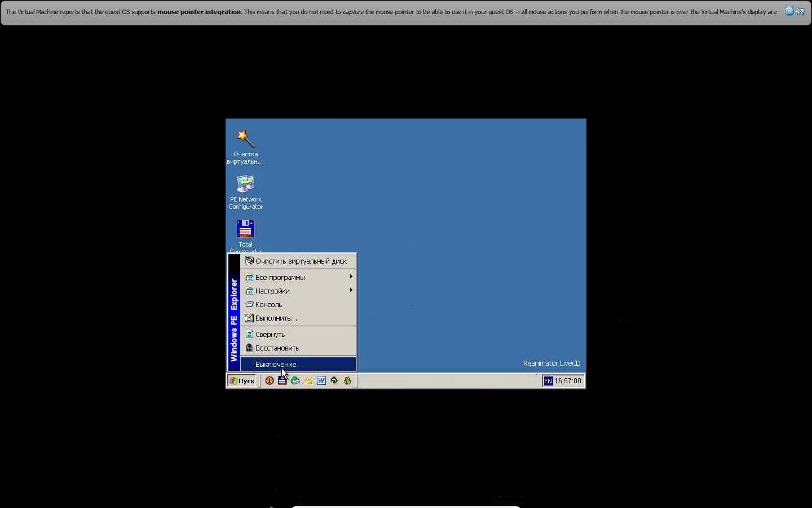Screen dimensions: 812x508
Task: Click the 16:57:00 taskbar clock
Action: click(x=568, y=381)
